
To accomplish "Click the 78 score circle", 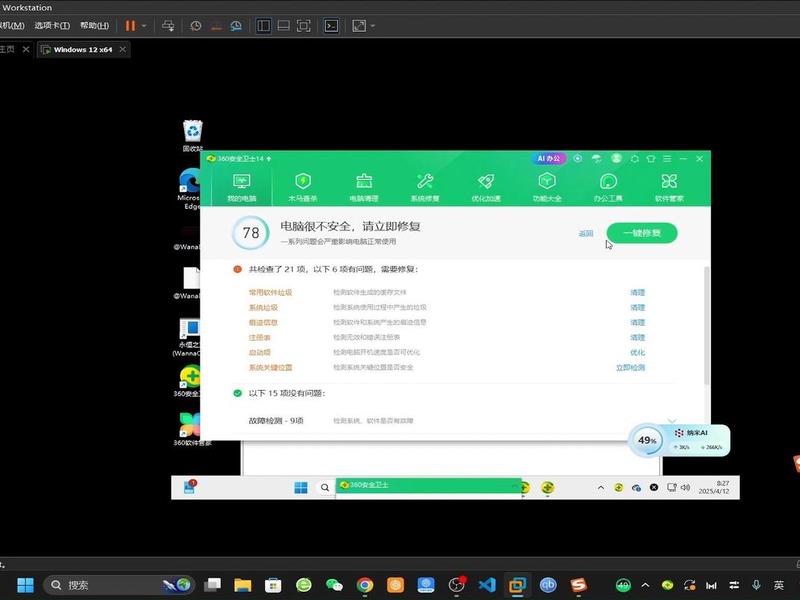I will coord(251,233).
